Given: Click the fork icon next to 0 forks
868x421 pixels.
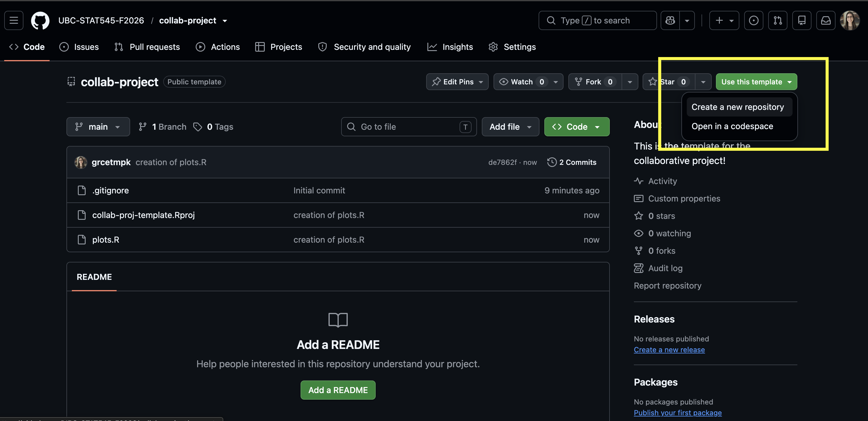Looking at the screenshot, I should click(x=639, y=251).
